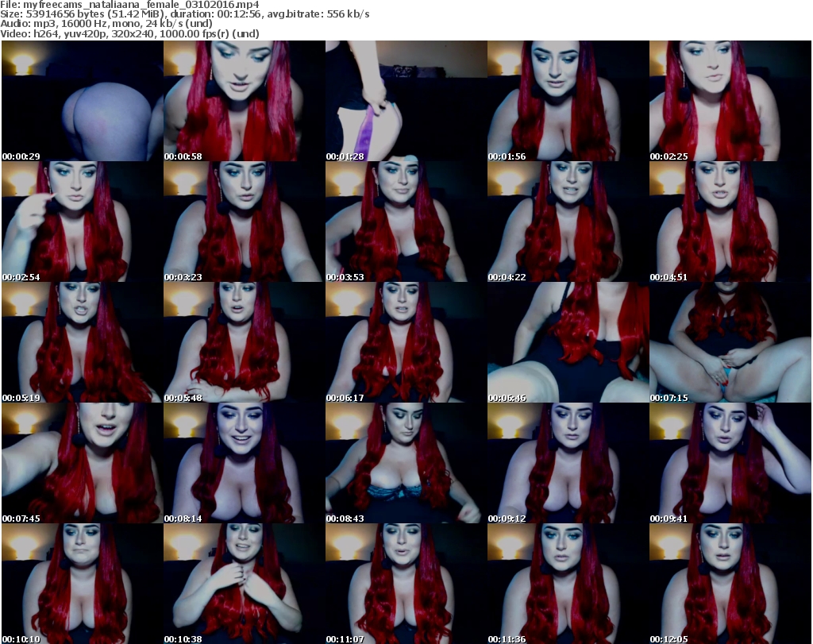Choose the frame thumbnail stamped 00:02:54
The width and height of the screenshot is (813, 644).
83,222
